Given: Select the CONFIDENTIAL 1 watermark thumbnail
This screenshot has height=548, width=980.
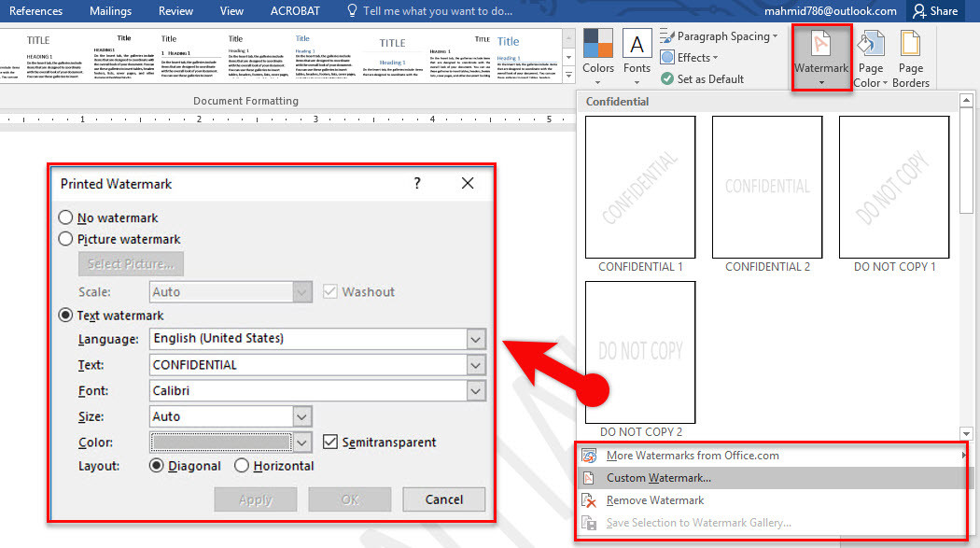Looking at the screenshot, I should click(x=640, y=187).
